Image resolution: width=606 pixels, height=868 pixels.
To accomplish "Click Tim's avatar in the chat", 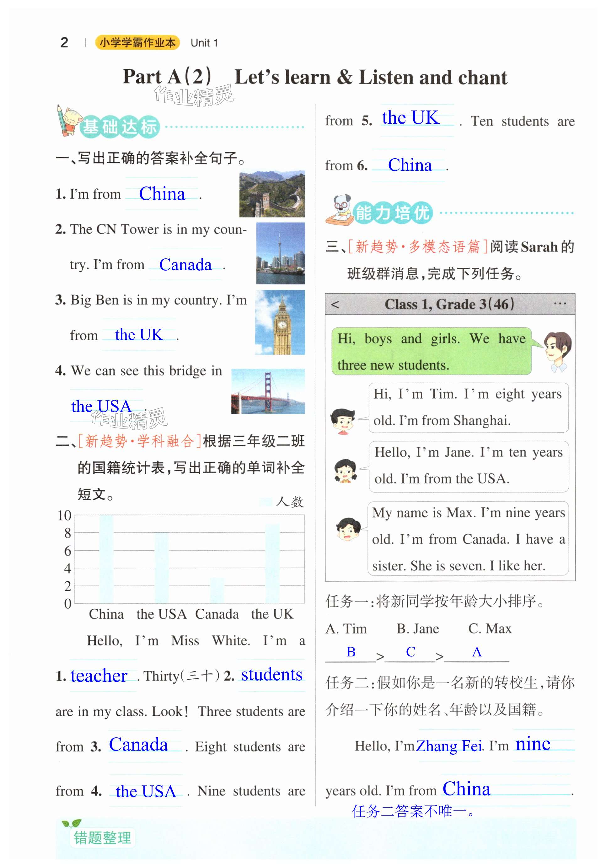I will coord(342,421).
